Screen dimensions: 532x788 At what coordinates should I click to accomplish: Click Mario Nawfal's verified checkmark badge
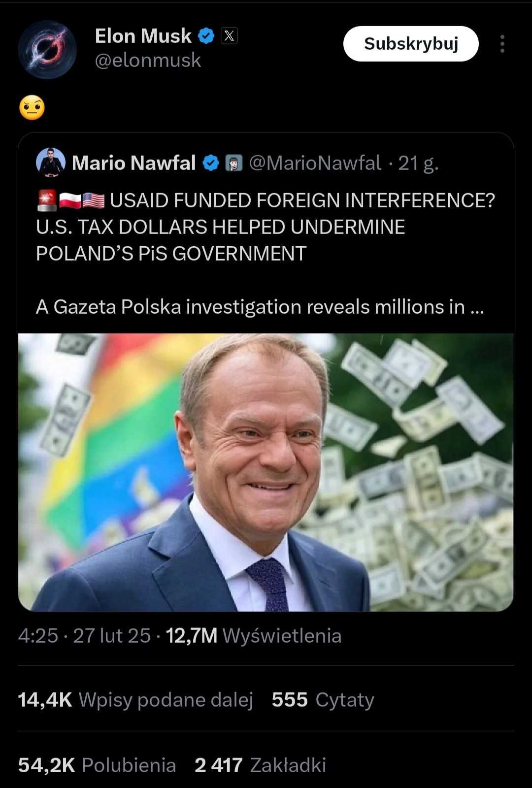(x=211, y=163)
